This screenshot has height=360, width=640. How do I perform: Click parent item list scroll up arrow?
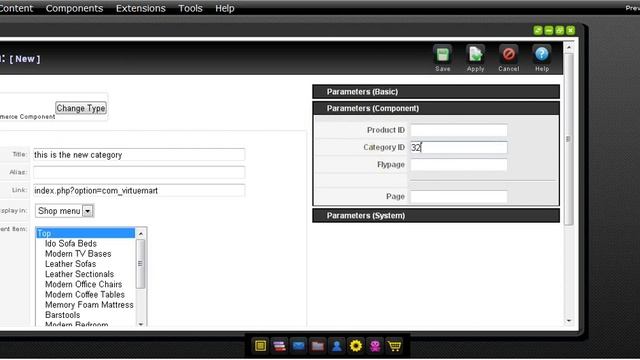pos(141,233)
